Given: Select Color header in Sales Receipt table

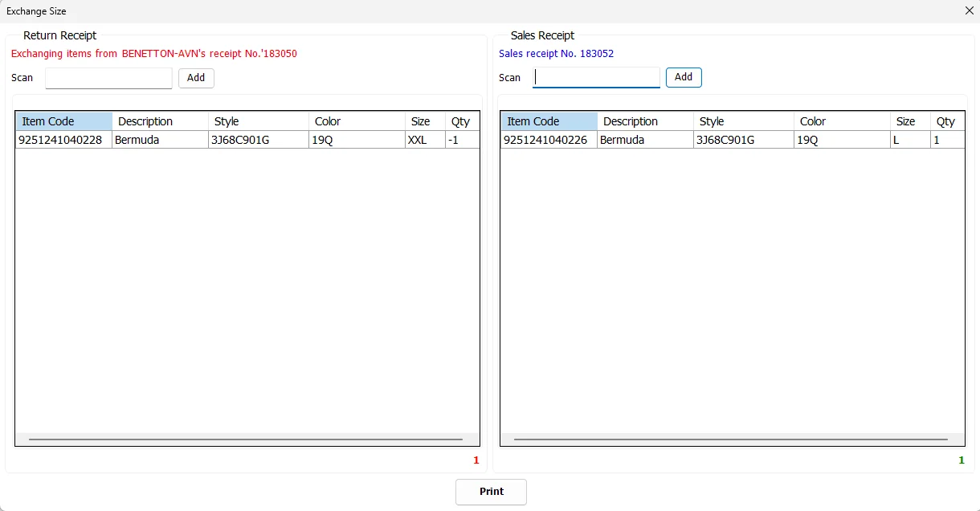Looking at the screenshot, I should [x=842, y=121].
